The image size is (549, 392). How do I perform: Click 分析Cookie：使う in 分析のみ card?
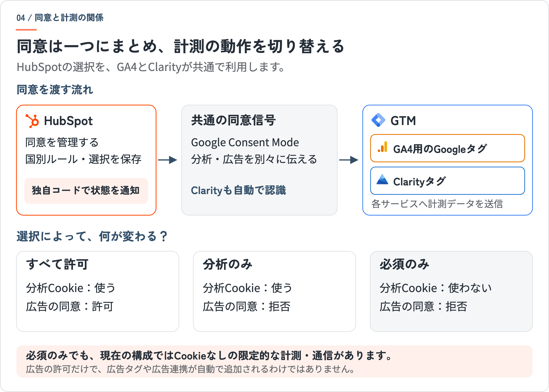(x=247, y=288)
